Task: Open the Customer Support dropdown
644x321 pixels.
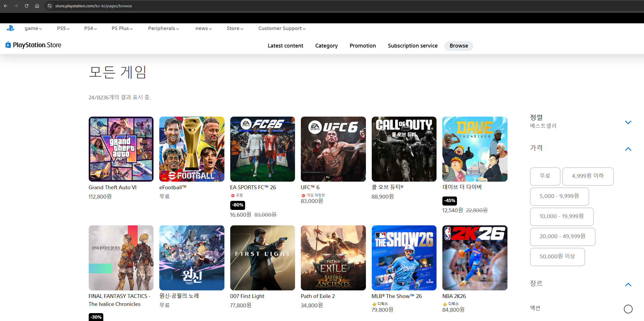Action: (282, 28)
